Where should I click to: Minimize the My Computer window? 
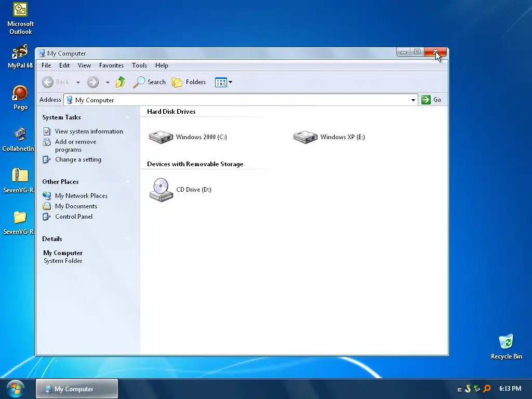pos(404,52)
